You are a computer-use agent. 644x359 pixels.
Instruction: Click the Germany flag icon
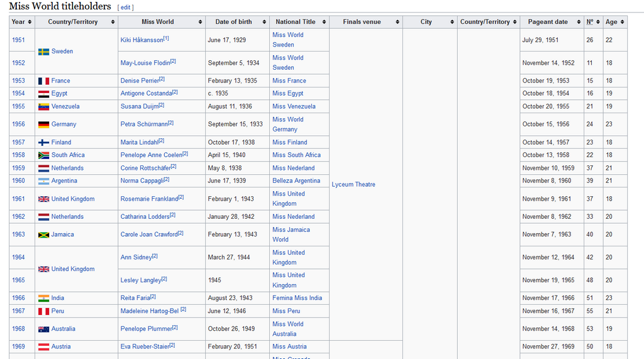[43, 124]
